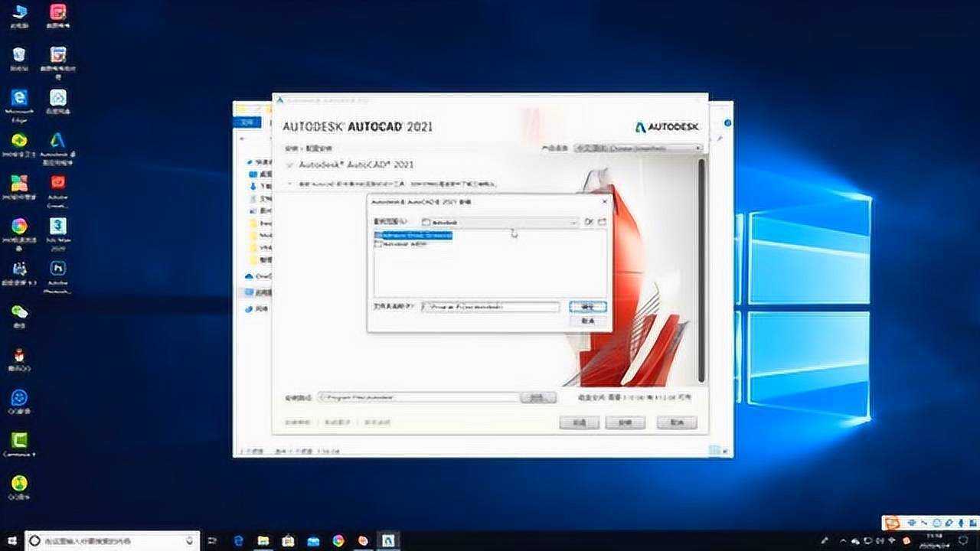Toggle the Autodesk AutoCAD 2021 checkmark

[x=289, y=165]
